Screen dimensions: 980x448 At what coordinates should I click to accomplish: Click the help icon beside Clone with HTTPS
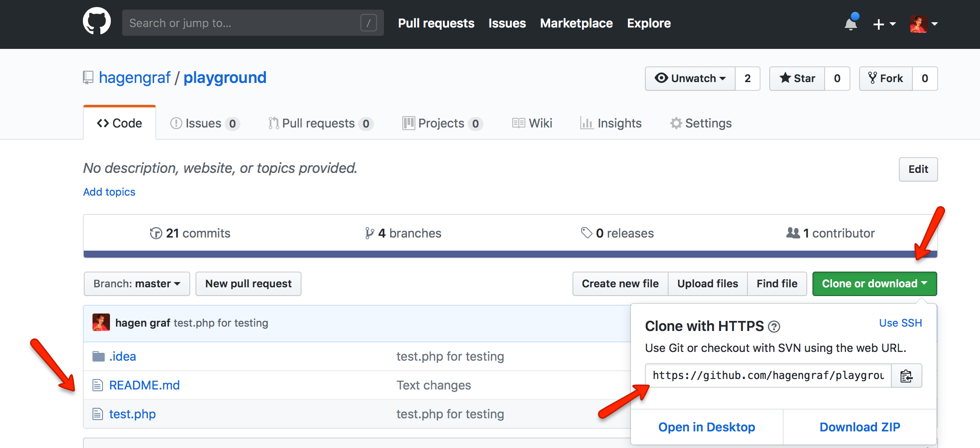[x=774, y=327]
